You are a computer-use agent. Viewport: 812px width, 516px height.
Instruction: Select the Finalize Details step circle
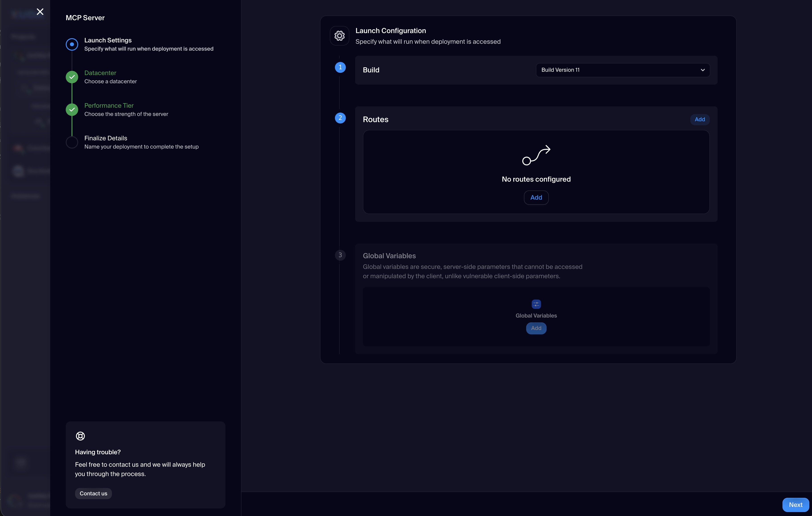72,143
